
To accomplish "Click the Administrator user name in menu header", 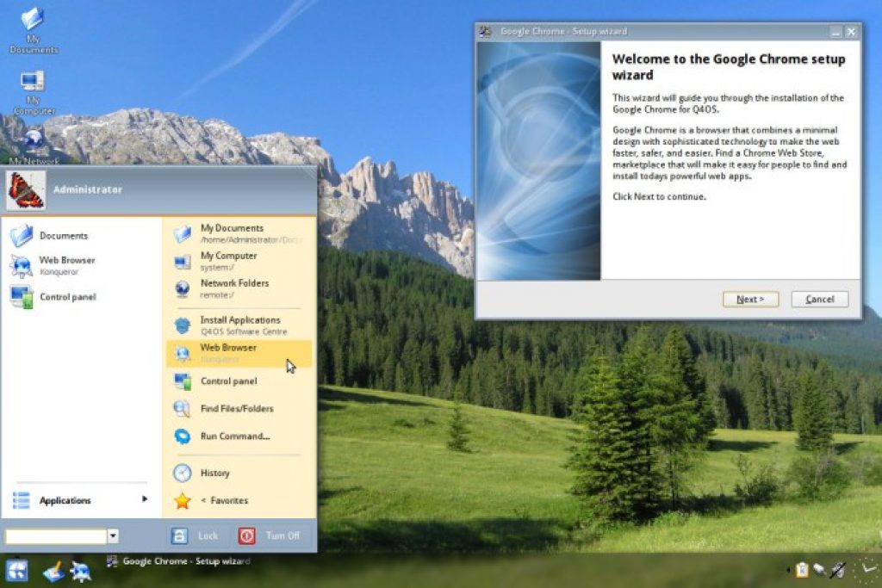I will 88,189.
